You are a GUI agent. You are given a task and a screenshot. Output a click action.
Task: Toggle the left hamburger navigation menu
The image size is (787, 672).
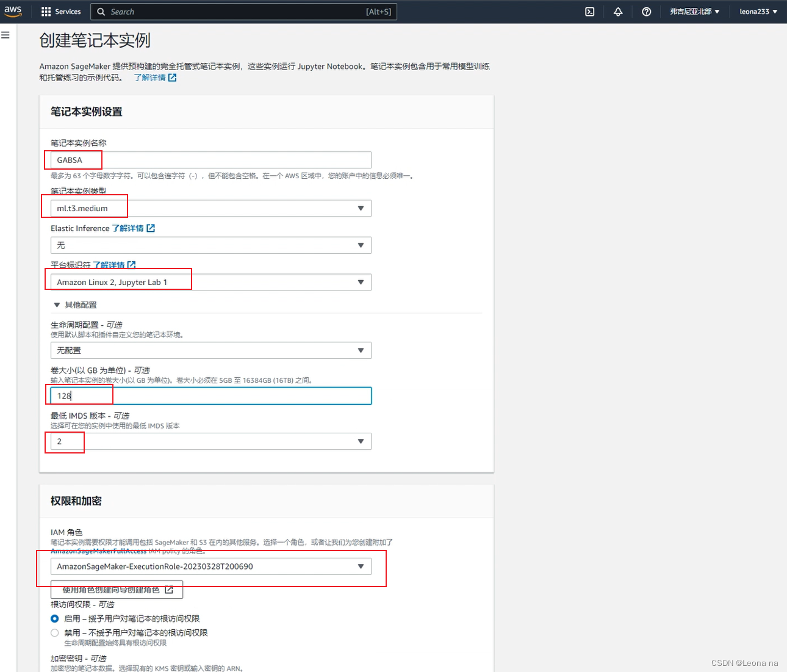click(x=5, y=35)
